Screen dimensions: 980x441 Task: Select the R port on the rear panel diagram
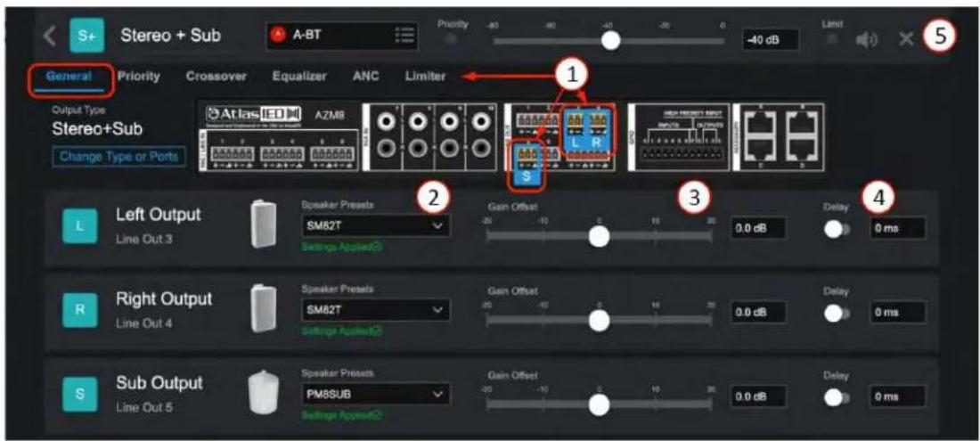598,130
